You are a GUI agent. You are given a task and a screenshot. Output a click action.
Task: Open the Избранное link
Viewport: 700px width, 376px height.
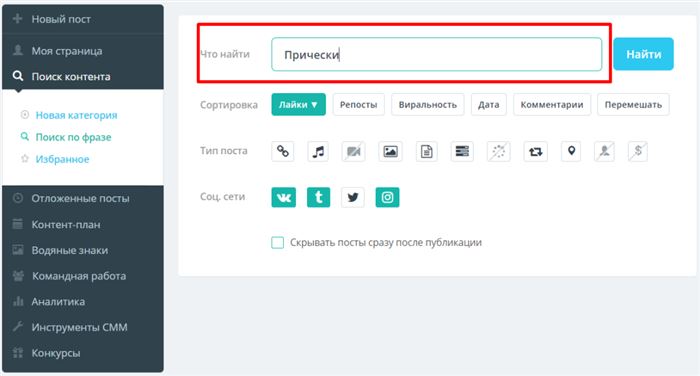(62, 159)
